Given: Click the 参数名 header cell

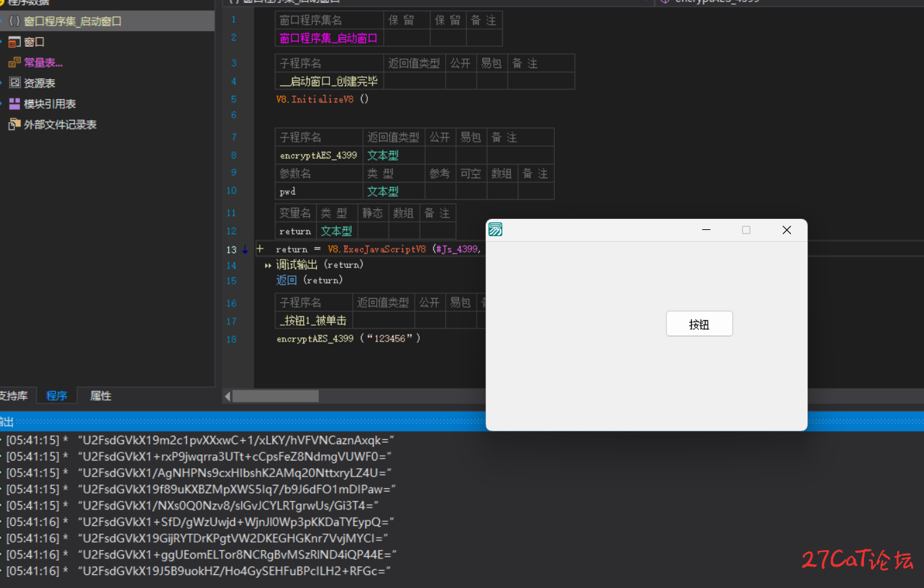Looking at the screenshot, I should [x=319, y=174].
